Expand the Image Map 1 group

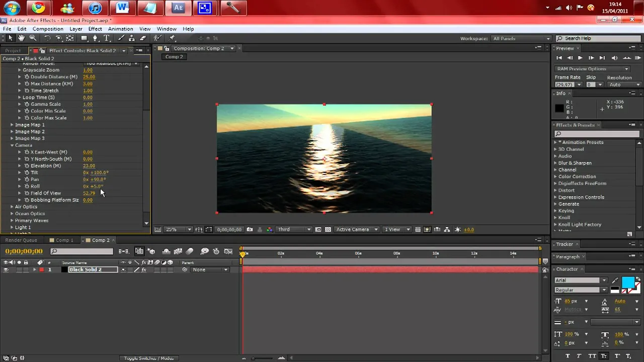(x=12, y=125)
